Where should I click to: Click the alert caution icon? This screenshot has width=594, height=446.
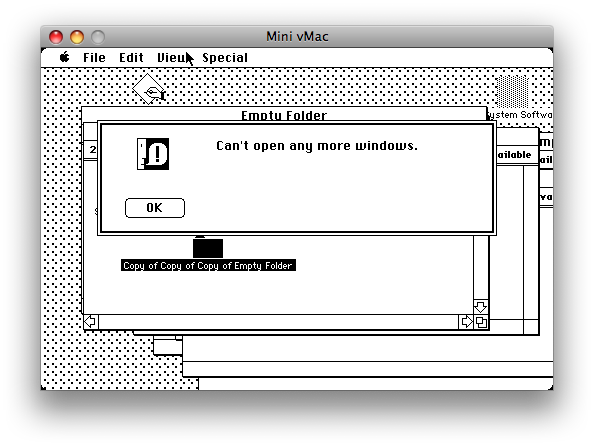(x=153, y=154)
